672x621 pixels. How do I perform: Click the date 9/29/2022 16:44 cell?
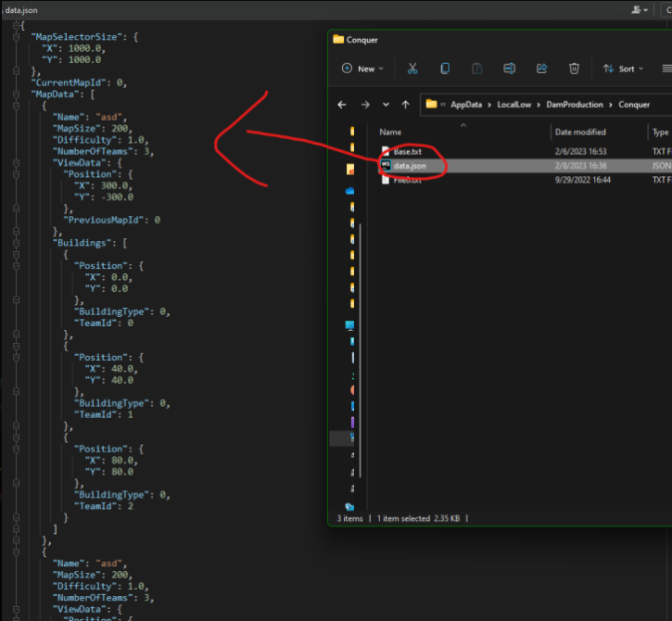582,180
